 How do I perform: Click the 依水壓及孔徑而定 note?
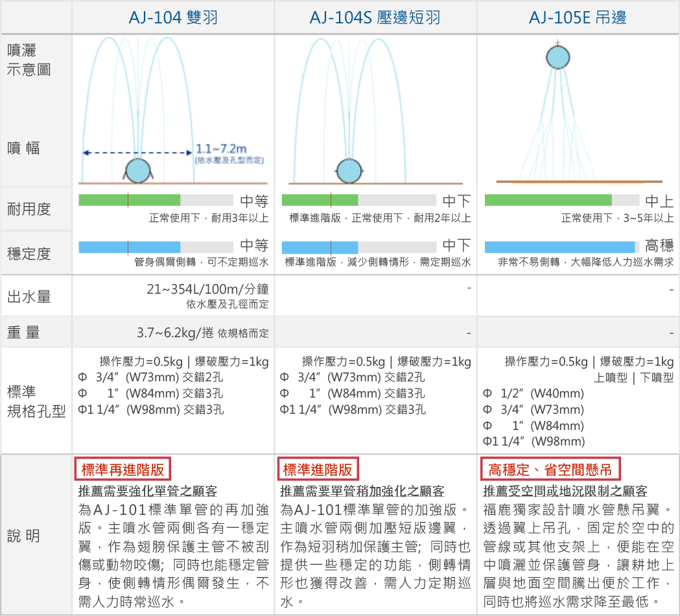[228, 304]
